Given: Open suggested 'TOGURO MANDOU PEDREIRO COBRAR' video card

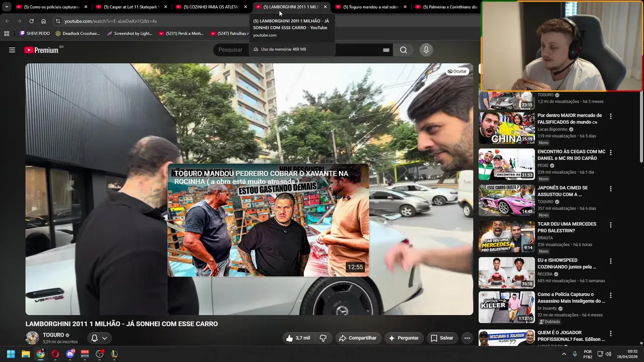Looking at the screenshot, I should pos(268,220).
